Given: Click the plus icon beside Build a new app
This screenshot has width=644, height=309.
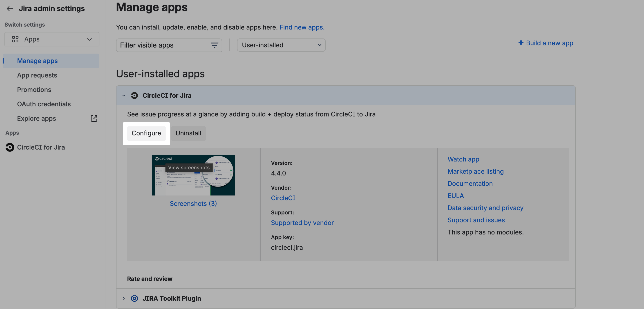Looking at the screenshot, I should coord(521,43).
